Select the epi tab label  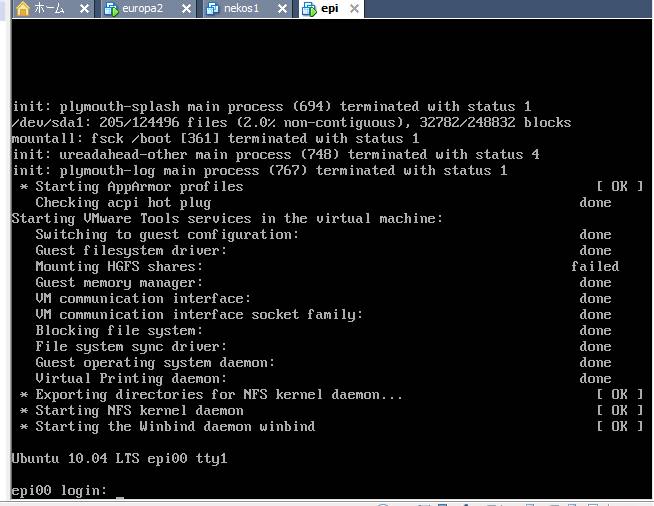[329, 9]
